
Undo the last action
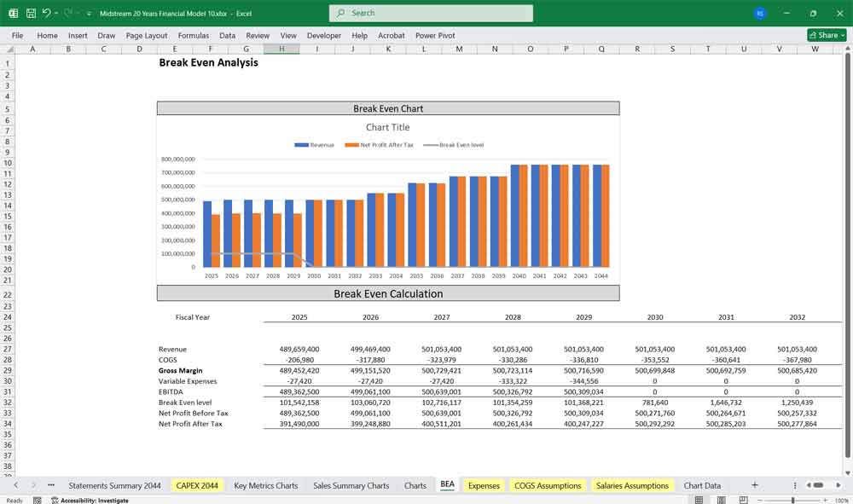(47, 12)
